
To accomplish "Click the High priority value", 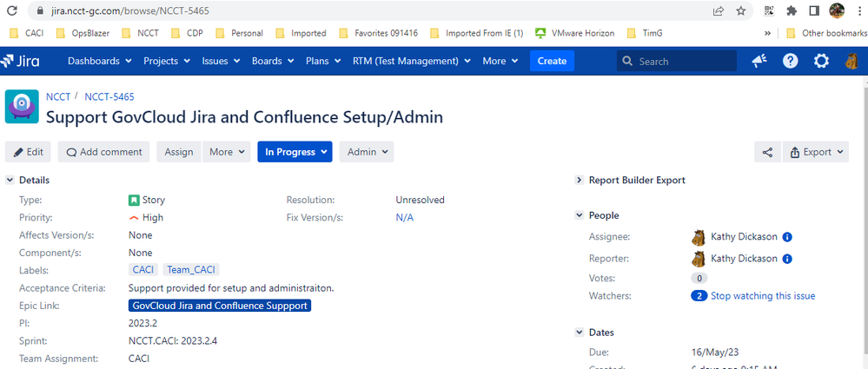I will coord(146,218).
